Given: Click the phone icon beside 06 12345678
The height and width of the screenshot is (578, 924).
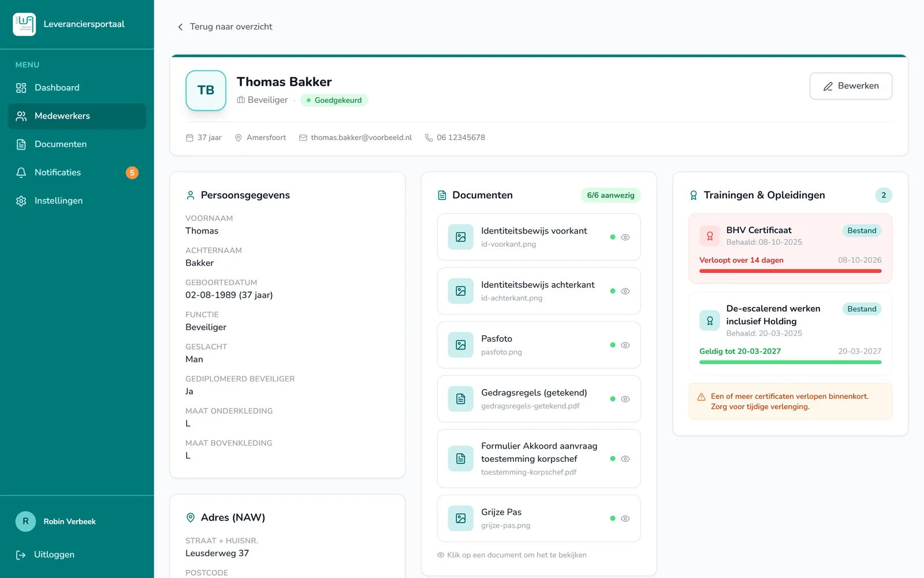Looking at the screenshot, I should point(429,138).
